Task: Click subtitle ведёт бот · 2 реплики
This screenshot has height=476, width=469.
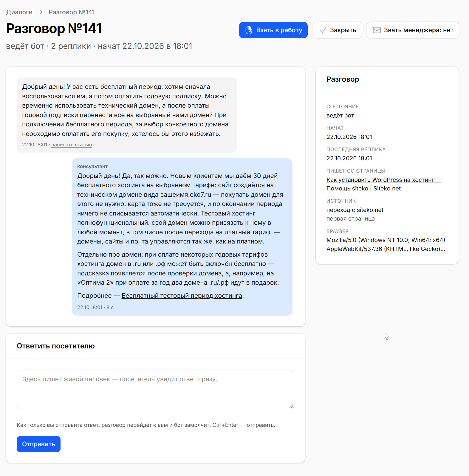Action: click(49, 46)
